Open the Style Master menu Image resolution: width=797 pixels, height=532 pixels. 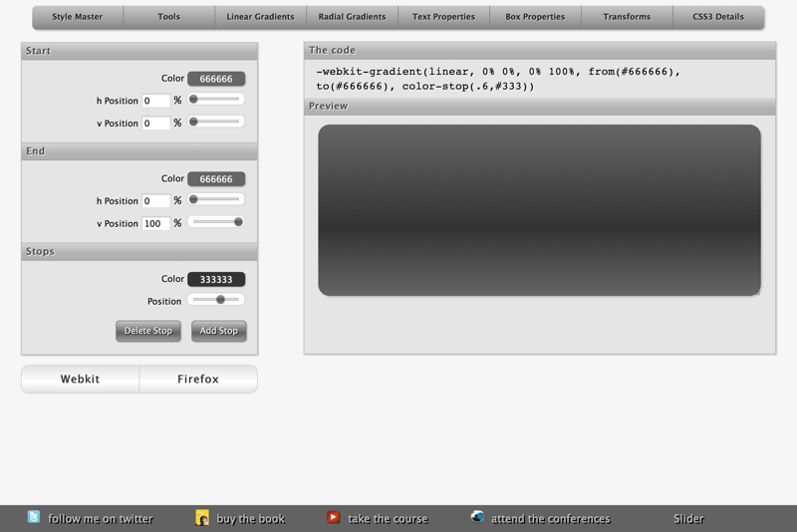pos(77,17)
